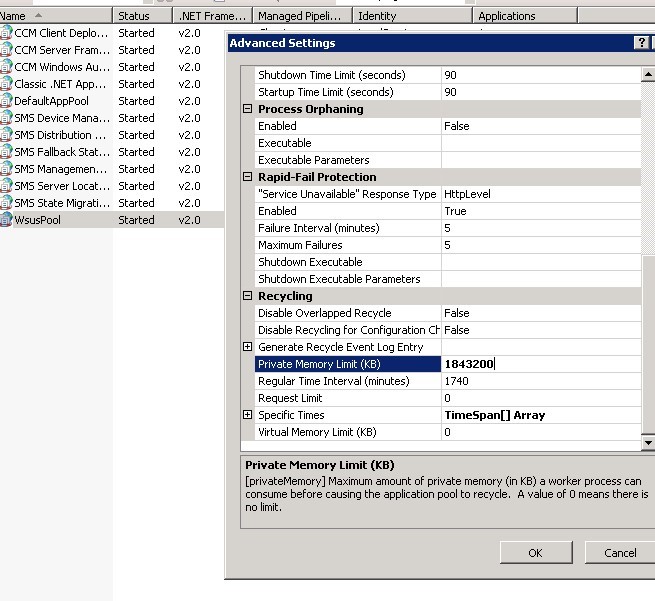Open the Advanced Settings help question mark
655x601 pixels.
pyautogui.click(x=641, y=43)
